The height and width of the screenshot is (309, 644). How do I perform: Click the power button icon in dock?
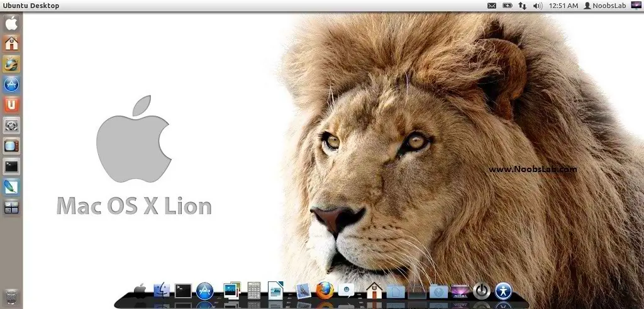click(x=482, y=291)
